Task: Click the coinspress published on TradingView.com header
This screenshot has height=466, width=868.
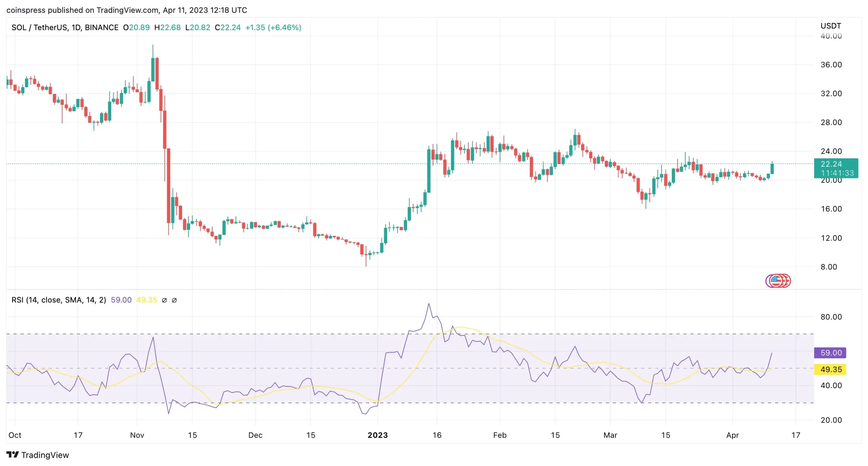Action: point(126,10)
